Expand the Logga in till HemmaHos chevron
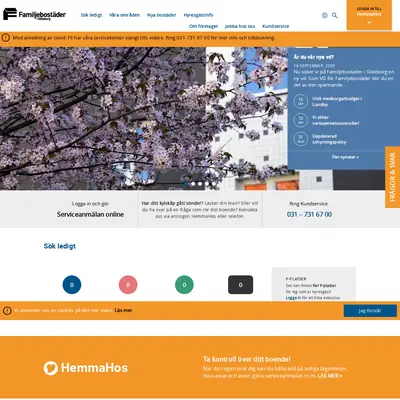 click(x=369, y=22)
